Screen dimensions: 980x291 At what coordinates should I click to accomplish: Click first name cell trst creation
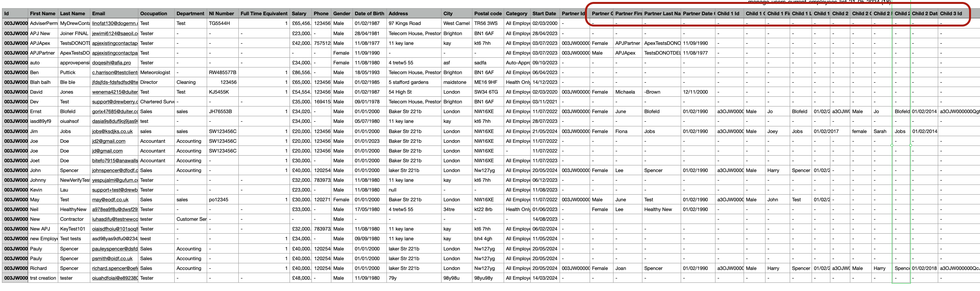pos(43,278)
